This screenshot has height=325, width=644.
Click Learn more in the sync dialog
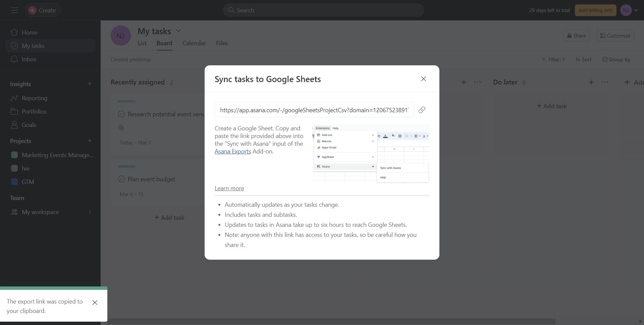coord(229,188)
